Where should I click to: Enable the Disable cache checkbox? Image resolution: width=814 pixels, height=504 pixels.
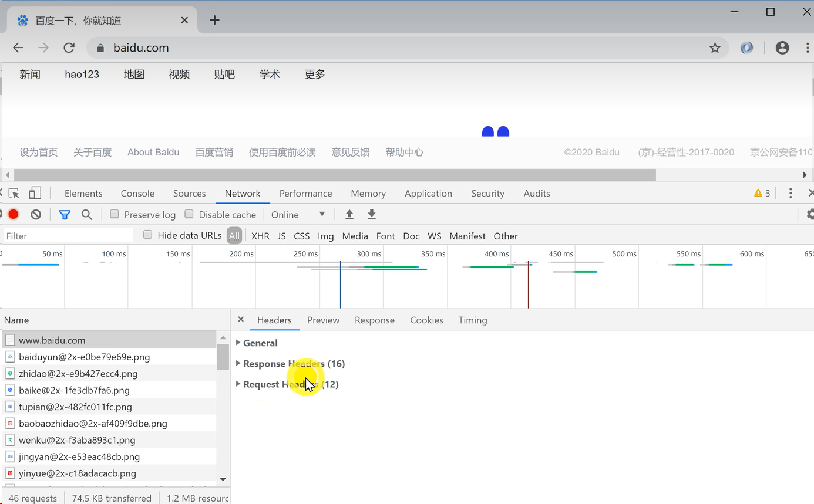click(189, 214)
